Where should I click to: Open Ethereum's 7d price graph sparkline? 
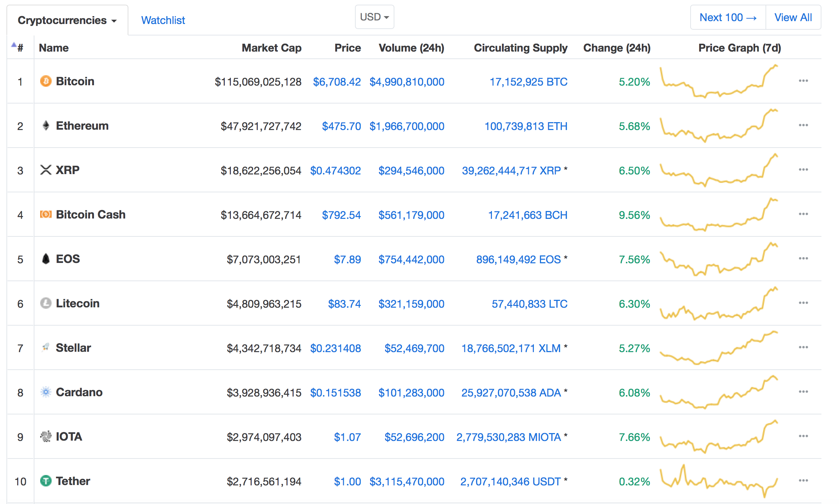719,125
